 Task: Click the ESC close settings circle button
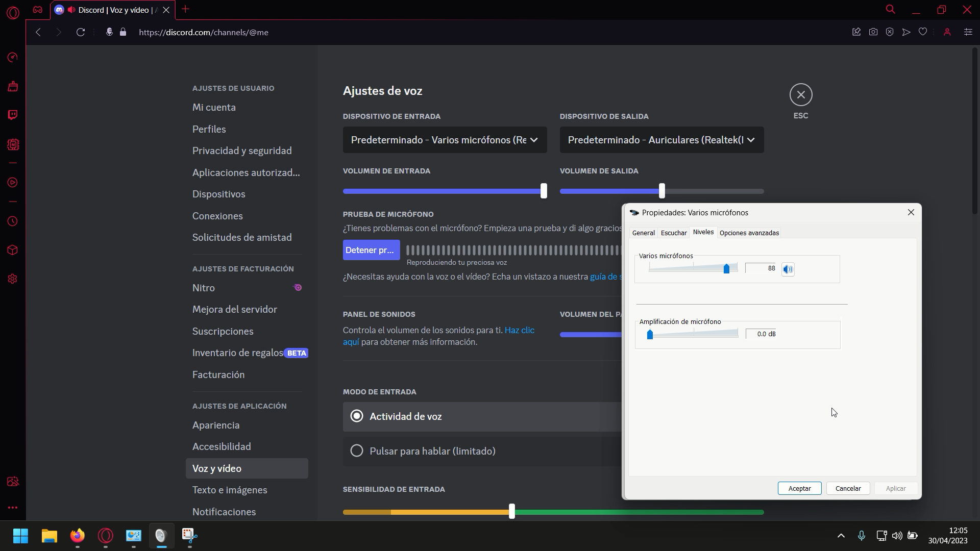[x=801, y=95]
